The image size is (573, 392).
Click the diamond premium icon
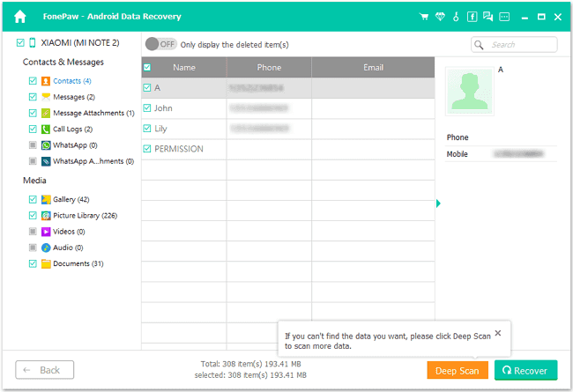tap(440, 17)
